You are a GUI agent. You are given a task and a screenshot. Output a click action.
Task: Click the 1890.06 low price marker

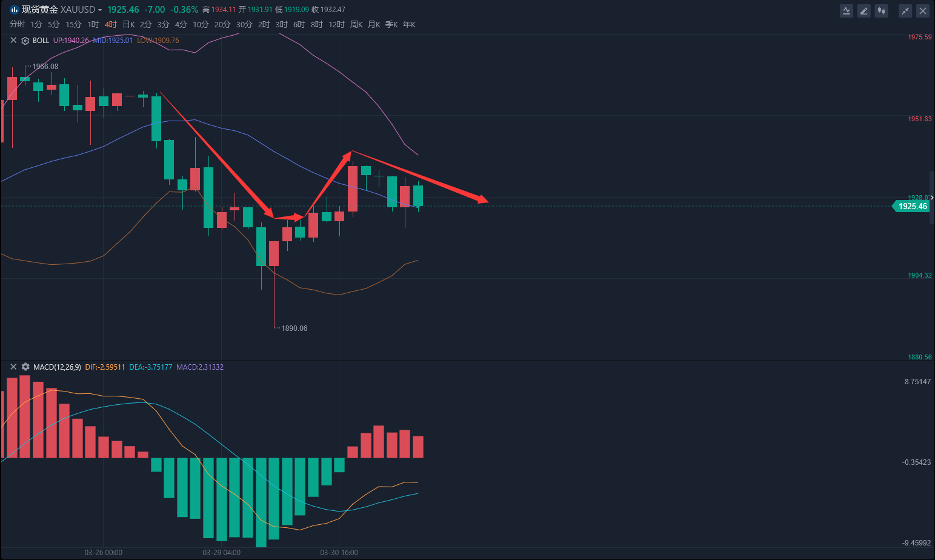pos(294,328)
